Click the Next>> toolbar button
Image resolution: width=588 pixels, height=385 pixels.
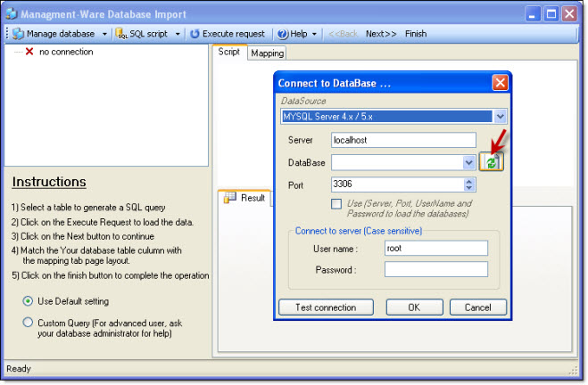(381, 34)
